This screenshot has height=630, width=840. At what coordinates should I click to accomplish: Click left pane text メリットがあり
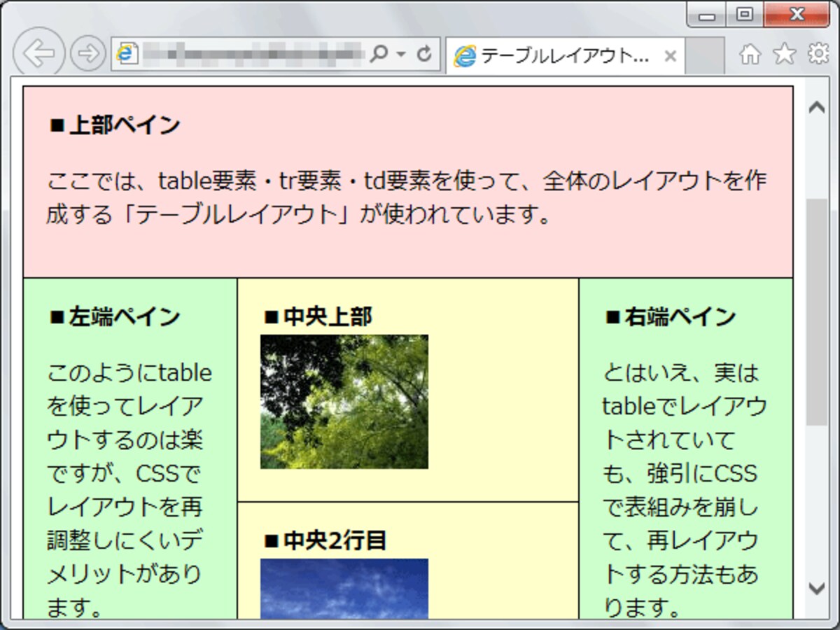click(x=124, y=575)
